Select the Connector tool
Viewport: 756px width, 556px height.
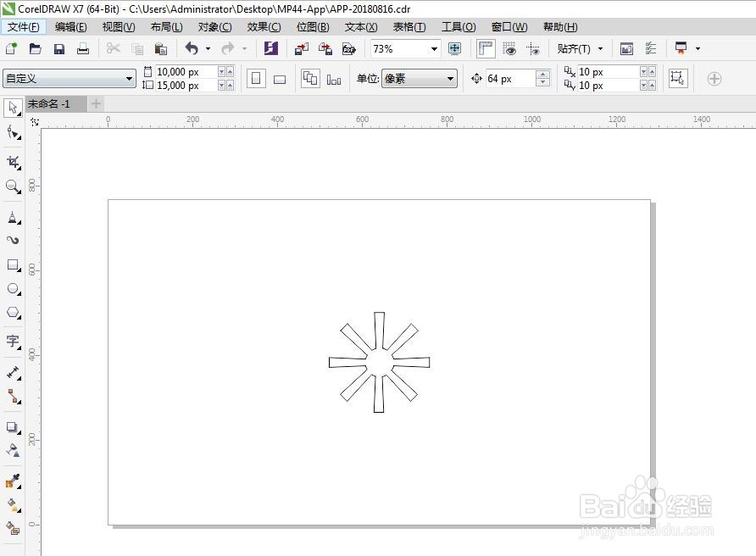coord(13,396)
